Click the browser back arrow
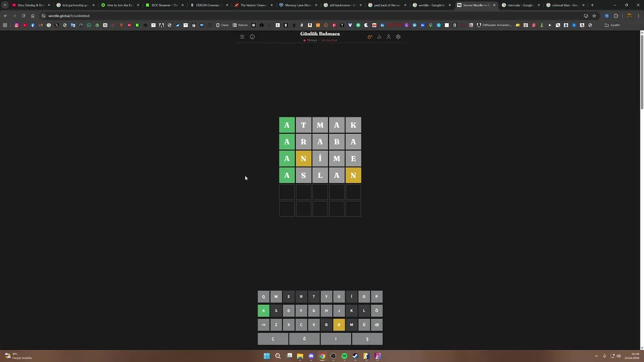Screen dimensions: 644x362 click(x=5, y=16)
